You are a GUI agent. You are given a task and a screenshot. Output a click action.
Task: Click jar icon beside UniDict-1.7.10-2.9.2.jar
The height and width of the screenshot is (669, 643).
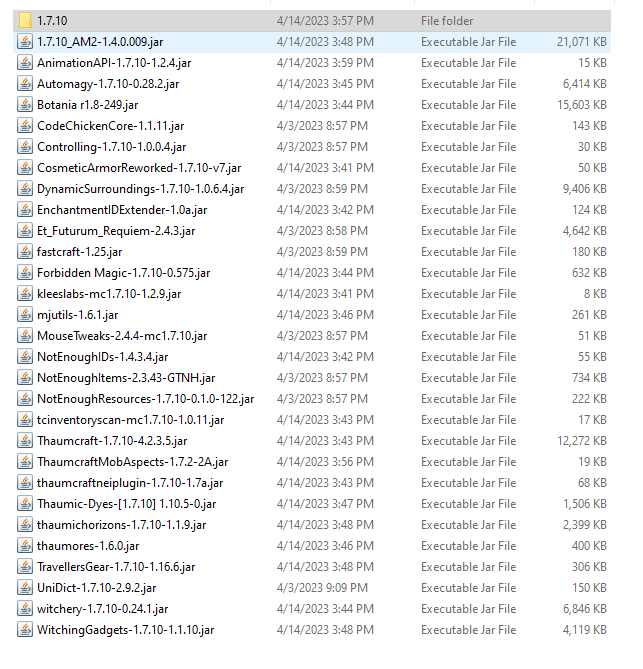tap(25, 588)
